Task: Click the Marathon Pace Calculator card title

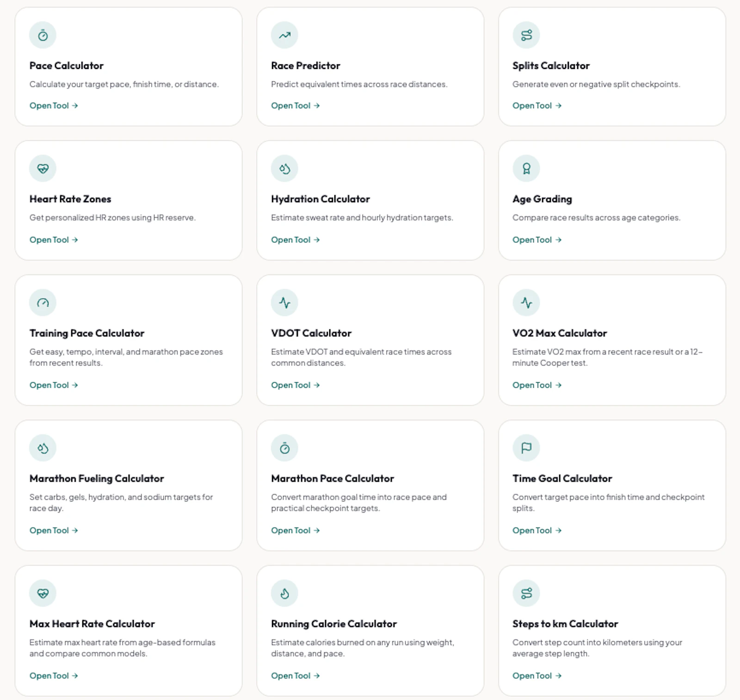Action: (x=333, y=478)
